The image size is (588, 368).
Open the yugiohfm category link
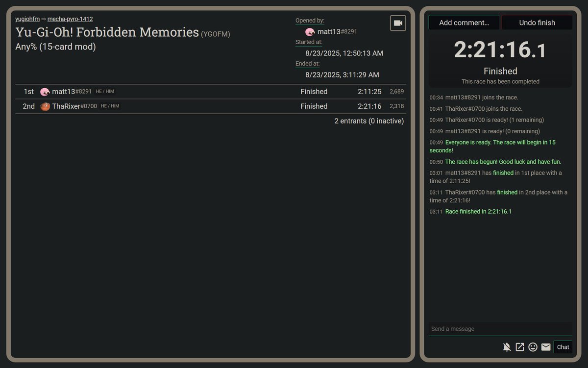tap(27, 19)
